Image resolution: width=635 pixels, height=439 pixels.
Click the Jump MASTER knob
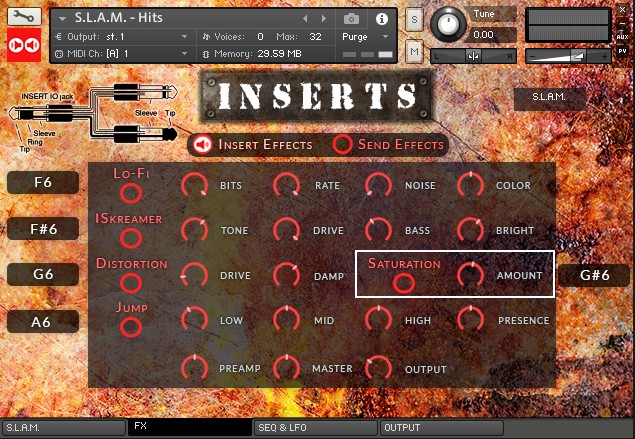(286, 369)
